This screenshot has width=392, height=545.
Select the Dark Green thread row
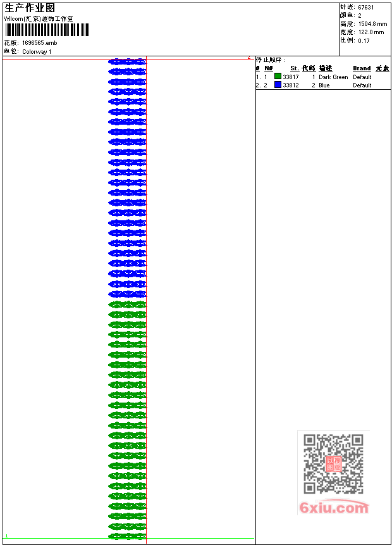(322, 77)
